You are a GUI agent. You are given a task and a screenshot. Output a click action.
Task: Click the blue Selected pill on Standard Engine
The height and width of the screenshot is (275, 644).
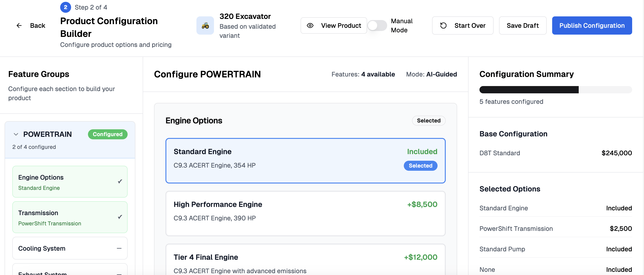coord(420,166)
